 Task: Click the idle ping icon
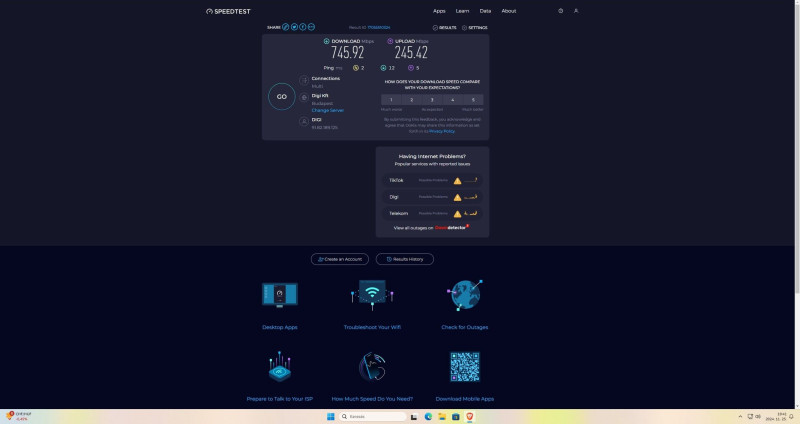point(356,68)
